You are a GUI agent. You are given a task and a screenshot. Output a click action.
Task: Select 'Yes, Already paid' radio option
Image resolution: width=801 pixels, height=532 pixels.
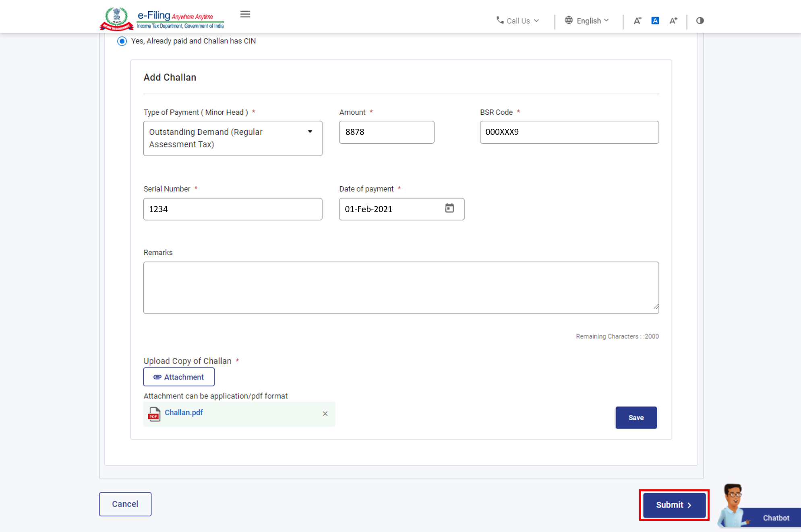(x=122, y=41)
